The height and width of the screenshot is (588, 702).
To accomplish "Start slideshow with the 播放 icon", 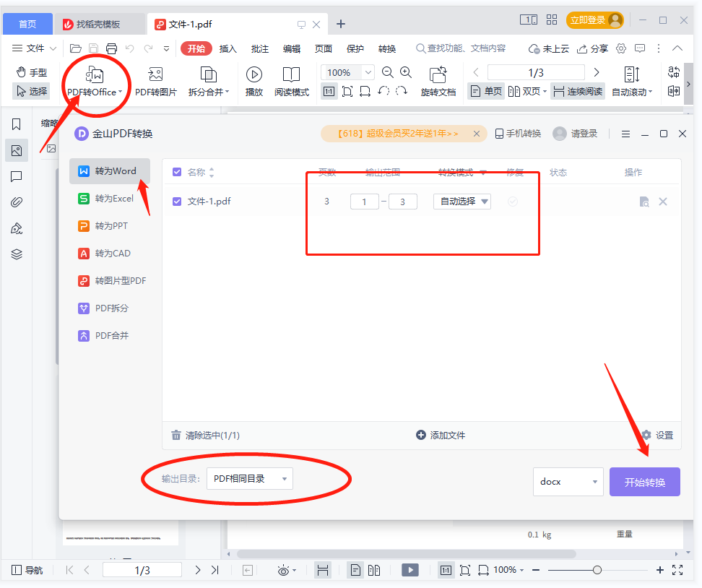I will [x=253, y=82].
